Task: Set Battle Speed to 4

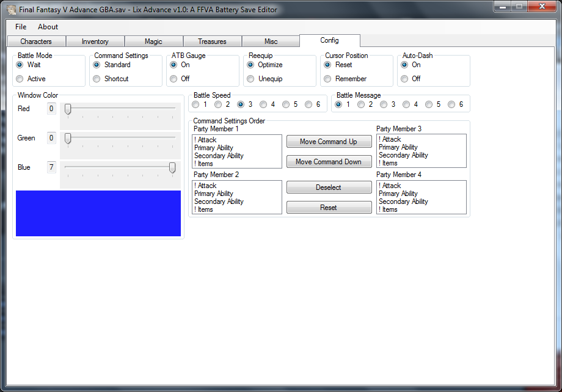Action: click(x=268, y=104)
